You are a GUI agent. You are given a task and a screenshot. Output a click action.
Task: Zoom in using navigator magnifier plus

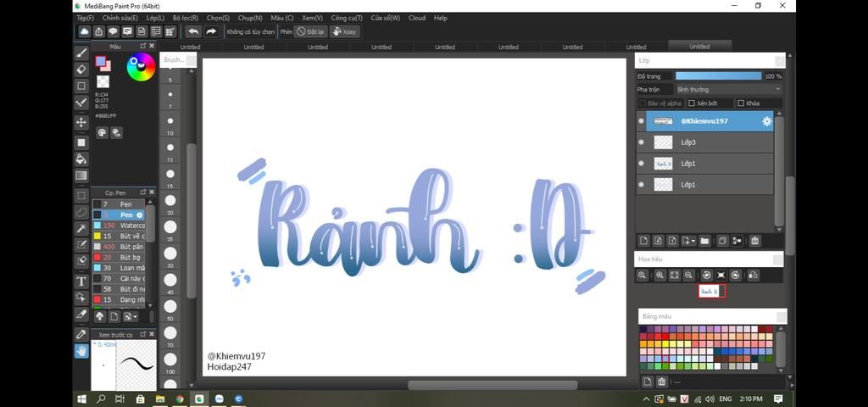point(659,275)
